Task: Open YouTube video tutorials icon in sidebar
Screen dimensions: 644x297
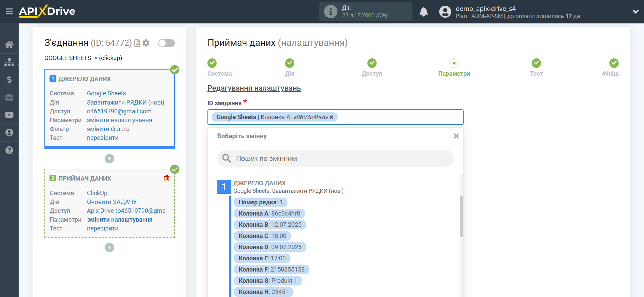Action: (9, 115)
